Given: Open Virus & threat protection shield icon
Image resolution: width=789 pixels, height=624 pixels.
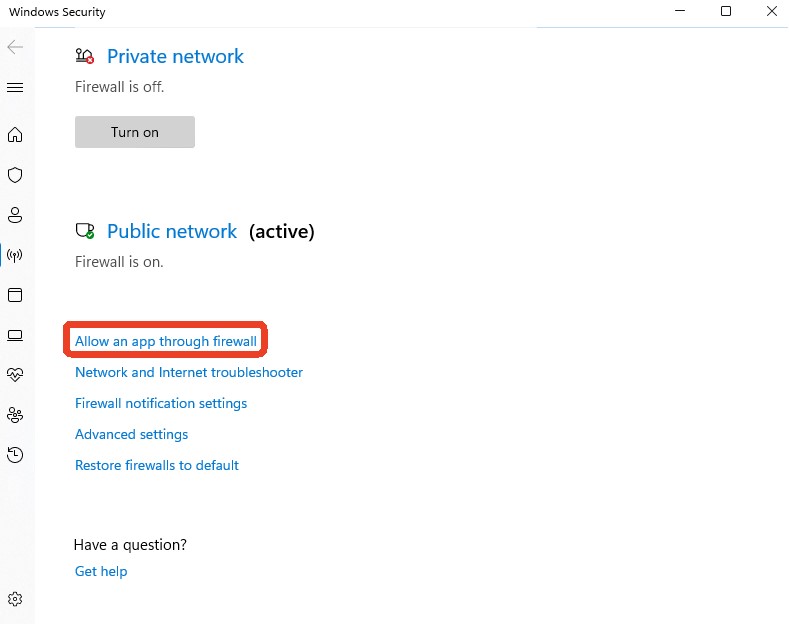Looking at the screenshot, I should [x=15, y=175].
